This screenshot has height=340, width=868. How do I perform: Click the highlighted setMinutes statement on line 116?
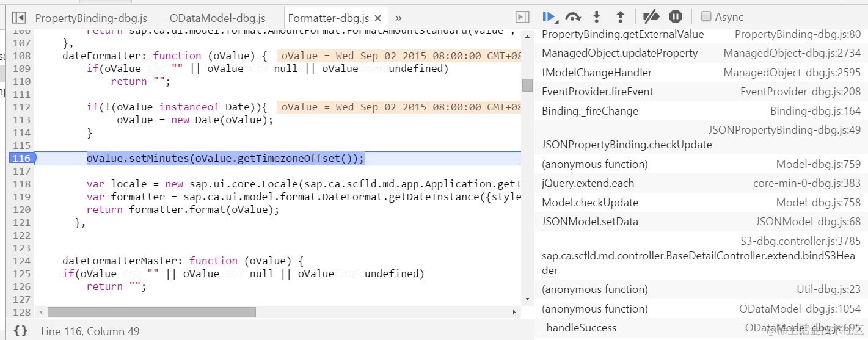click(225, 159)
